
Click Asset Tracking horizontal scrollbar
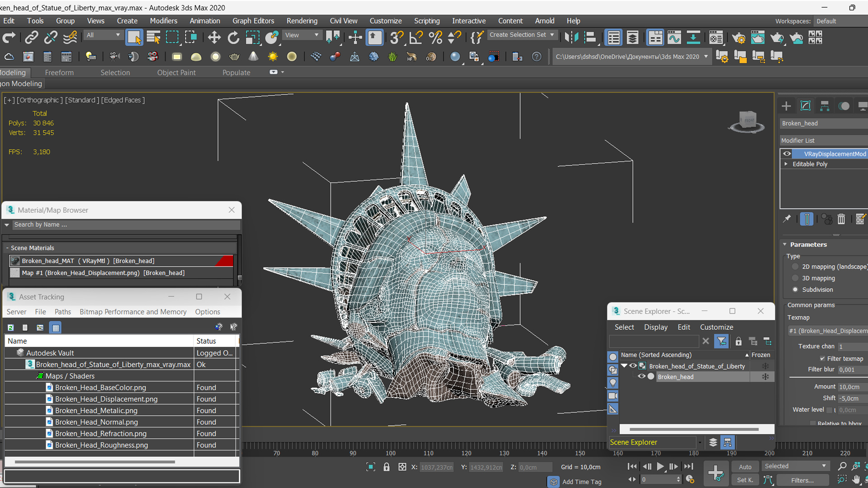point(94,462)
